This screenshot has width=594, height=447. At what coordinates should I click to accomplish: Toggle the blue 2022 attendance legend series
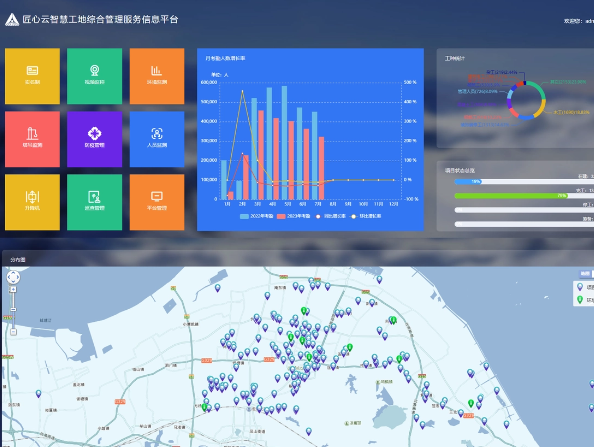click(x=256, y=216)
